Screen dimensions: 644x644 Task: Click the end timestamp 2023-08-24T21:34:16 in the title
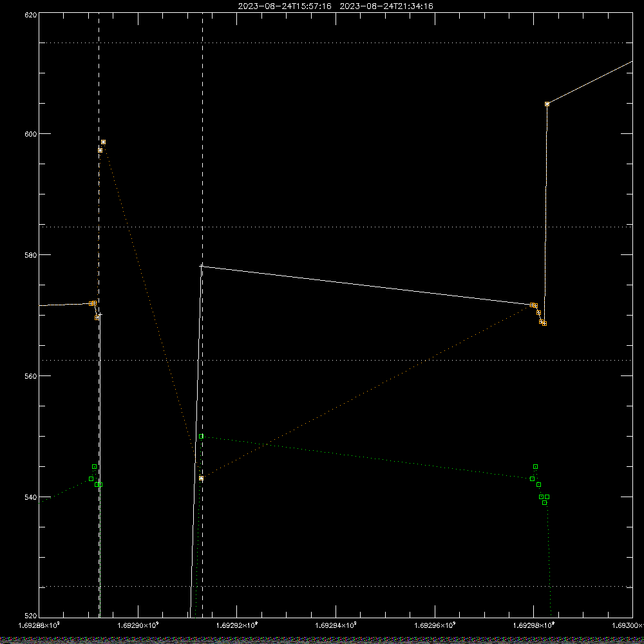(386, 6)
